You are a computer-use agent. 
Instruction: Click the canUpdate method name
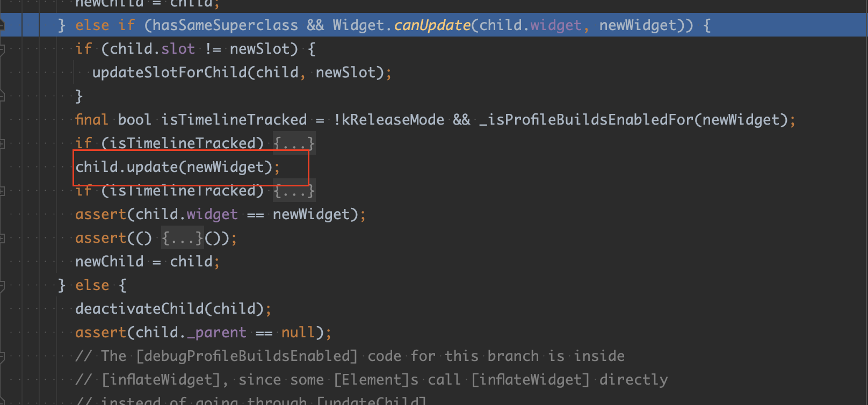(x=432, y=25)
